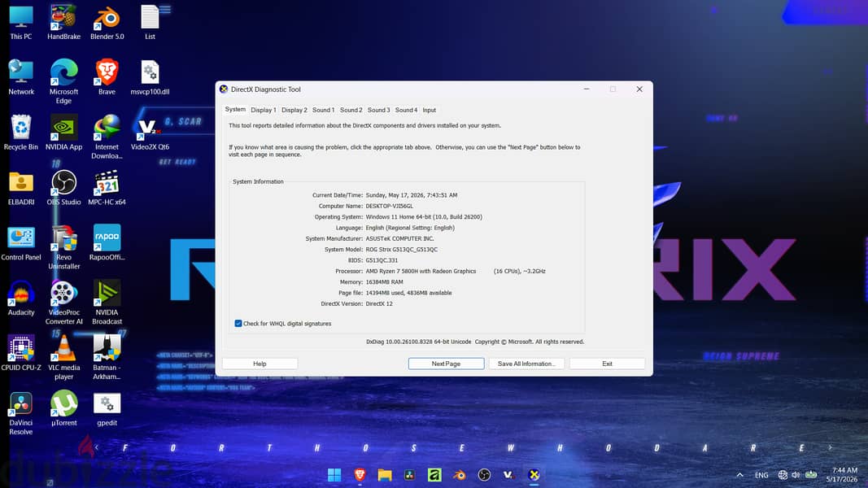
Task: Select the VLC media player shortcut
Action: tap(63, 357)
